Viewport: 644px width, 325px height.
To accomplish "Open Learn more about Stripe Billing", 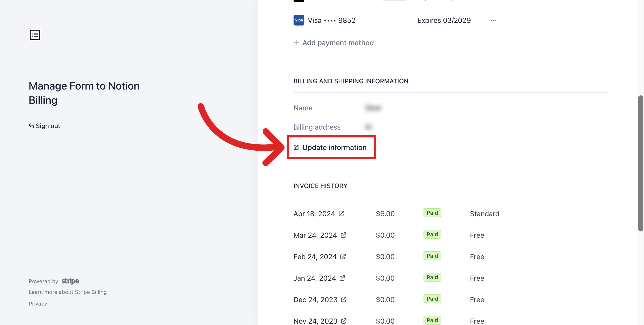I will tap(67, 292).
